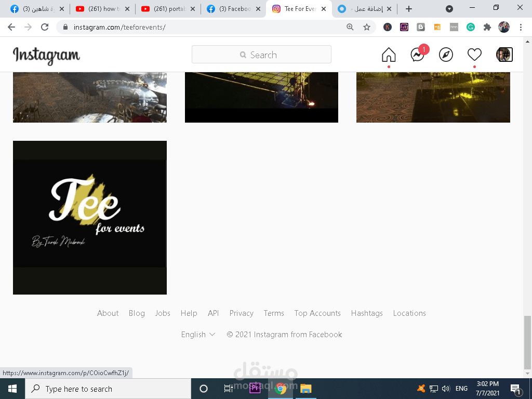Open the orange 8 extension icon

click(x=437, y=27)
